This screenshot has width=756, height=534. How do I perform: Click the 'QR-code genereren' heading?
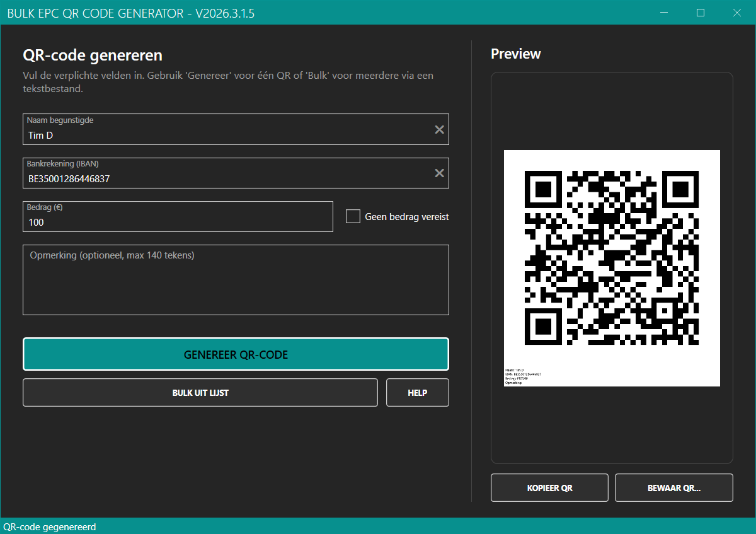coord(93,55)
